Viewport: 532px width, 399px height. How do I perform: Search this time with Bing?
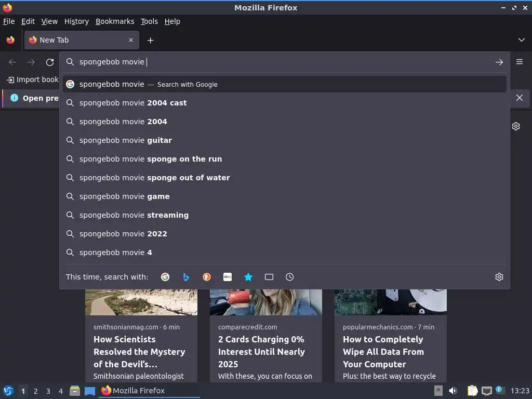[x=186, y=277]
